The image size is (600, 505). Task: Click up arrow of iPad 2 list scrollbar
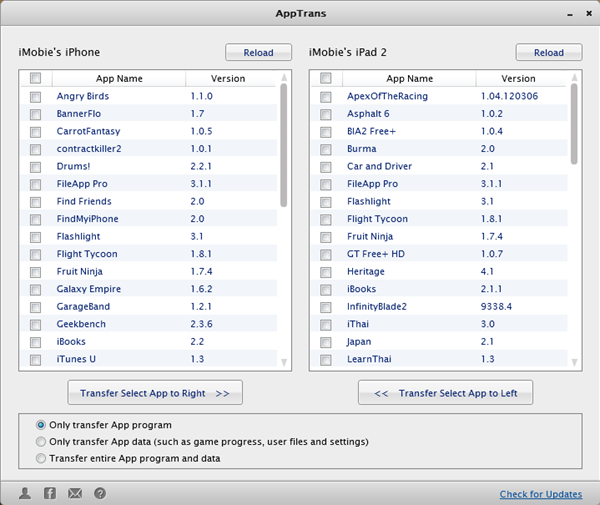click(574, 78)
